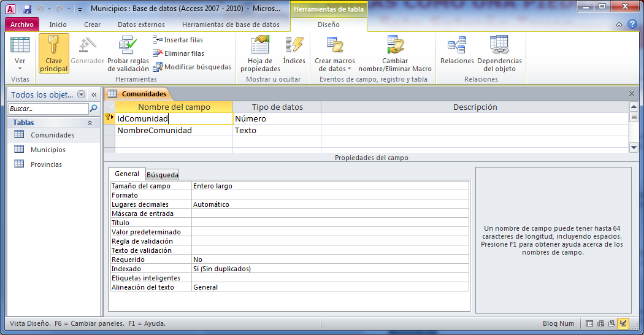The height and width of the screenshot is (335, 644).
Task: Click the Redo icon in quick access toolbar
Action: [x=59, y=9]
